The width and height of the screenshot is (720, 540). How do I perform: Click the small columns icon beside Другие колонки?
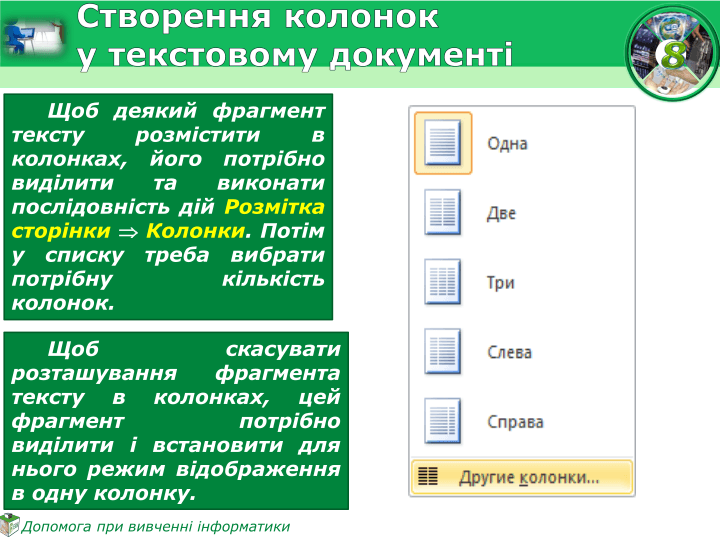click(x=428, y=478)
